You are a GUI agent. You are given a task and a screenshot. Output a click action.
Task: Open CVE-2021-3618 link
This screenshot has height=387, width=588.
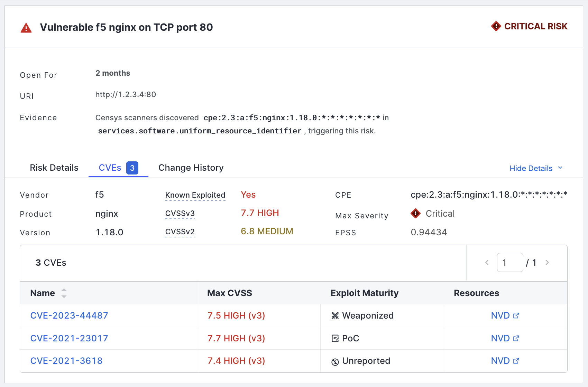(x=66, y=361)
